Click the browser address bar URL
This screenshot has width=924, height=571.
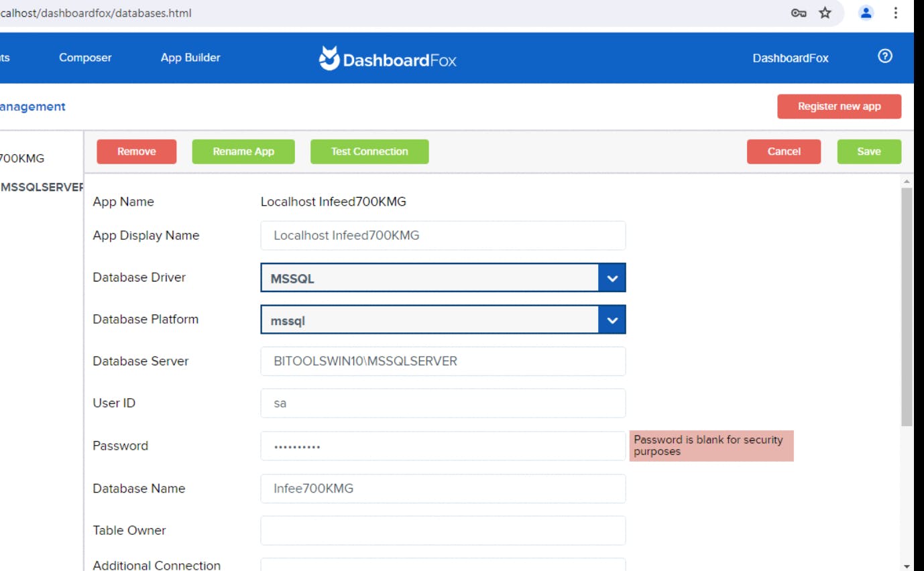(96, 13)
